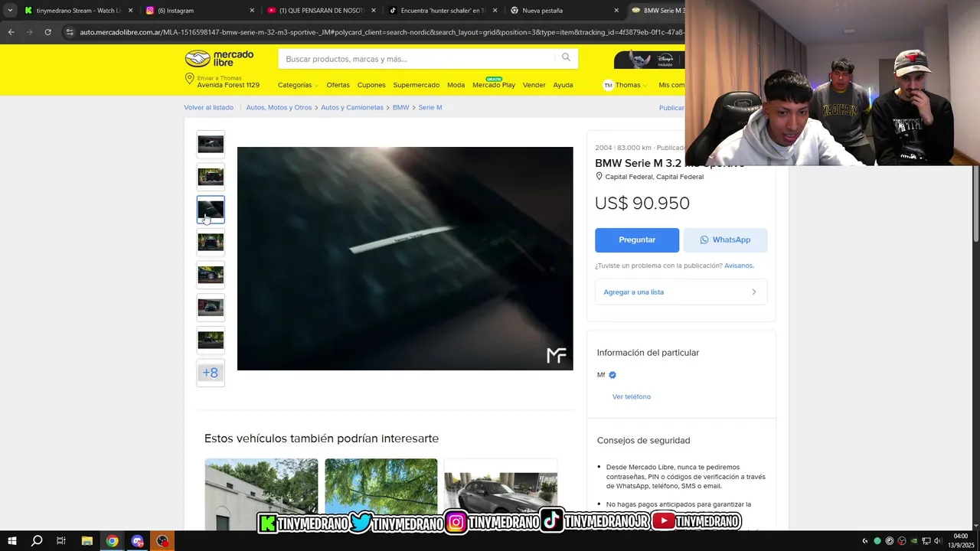Click the verified badge next to Mf
This screenshot has height=551, width=980.
[x=612, y=375]
